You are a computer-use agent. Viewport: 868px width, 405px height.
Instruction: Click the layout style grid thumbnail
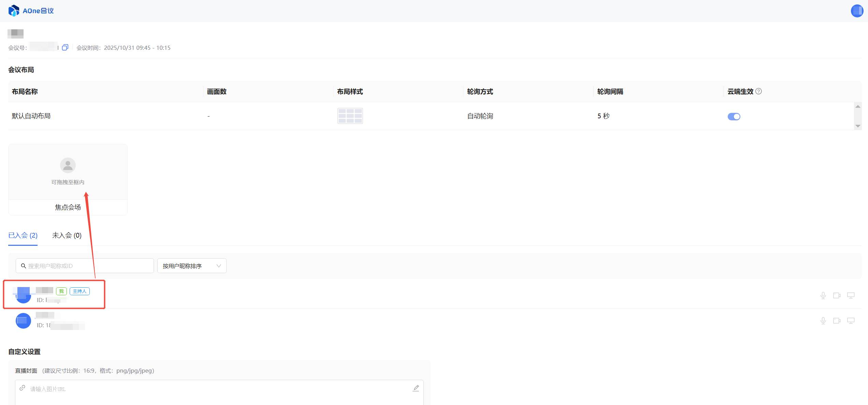click(350, 116)
